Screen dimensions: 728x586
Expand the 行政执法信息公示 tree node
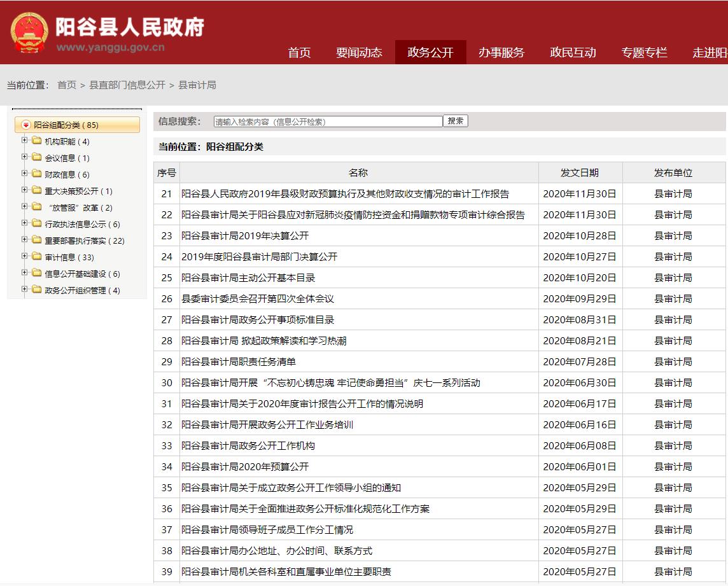point(25,223)
